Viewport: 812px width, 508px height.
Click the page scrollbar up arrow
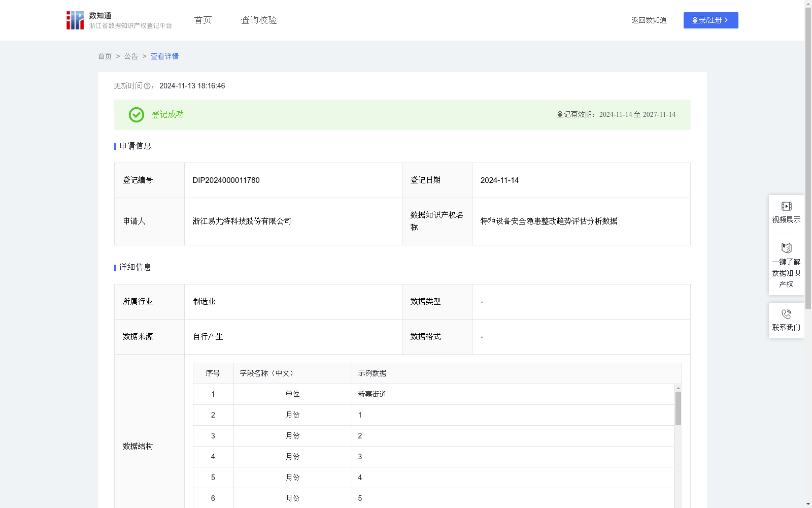click(808, 4)
